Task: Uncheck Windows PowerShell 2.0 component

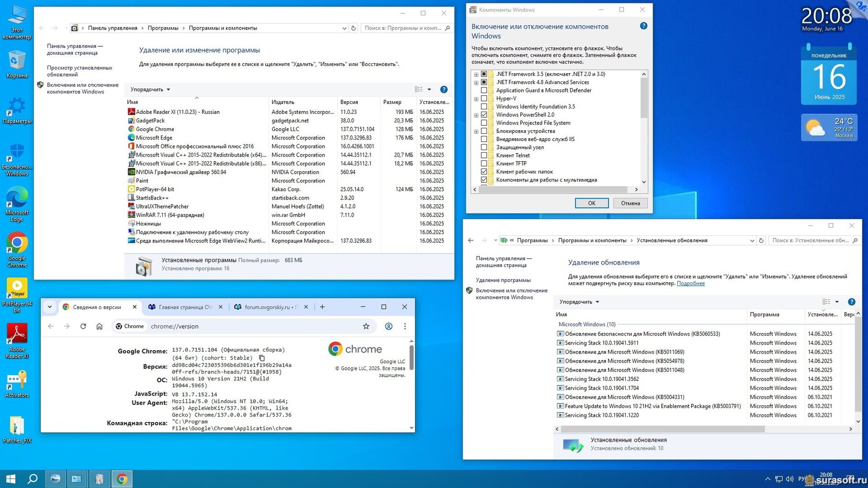Action: click(484, 115)
